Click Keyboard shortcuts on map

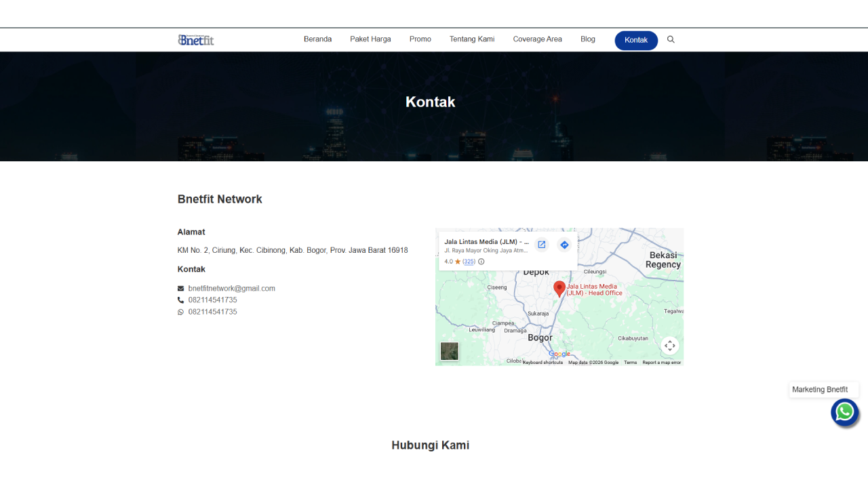point(542,363)
